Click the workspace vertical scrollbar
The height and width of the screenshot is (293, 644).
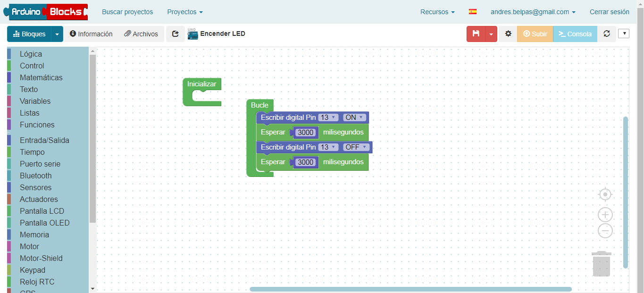[x=626, y=192]
